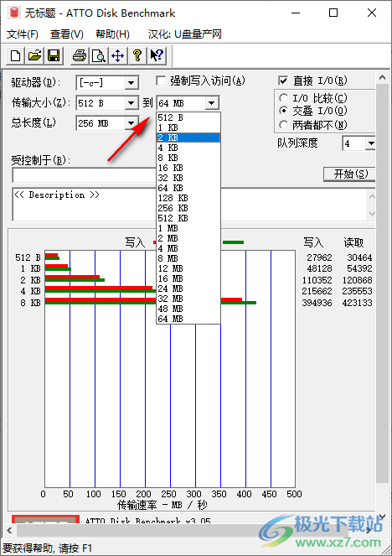Activate context help arrow-question icon

pyautogui.click(x=157, y=55)
